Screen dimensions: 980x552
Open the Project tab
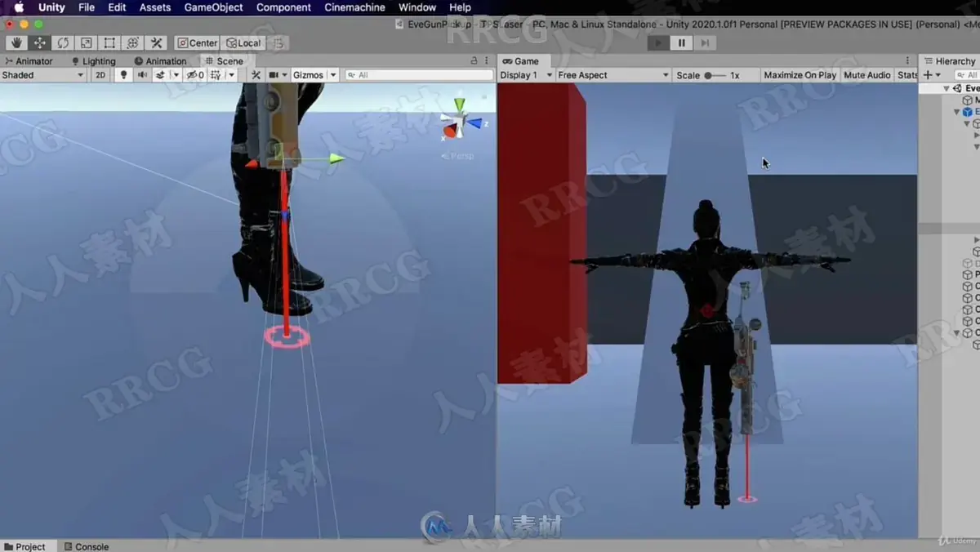click(x=24, y=546)
